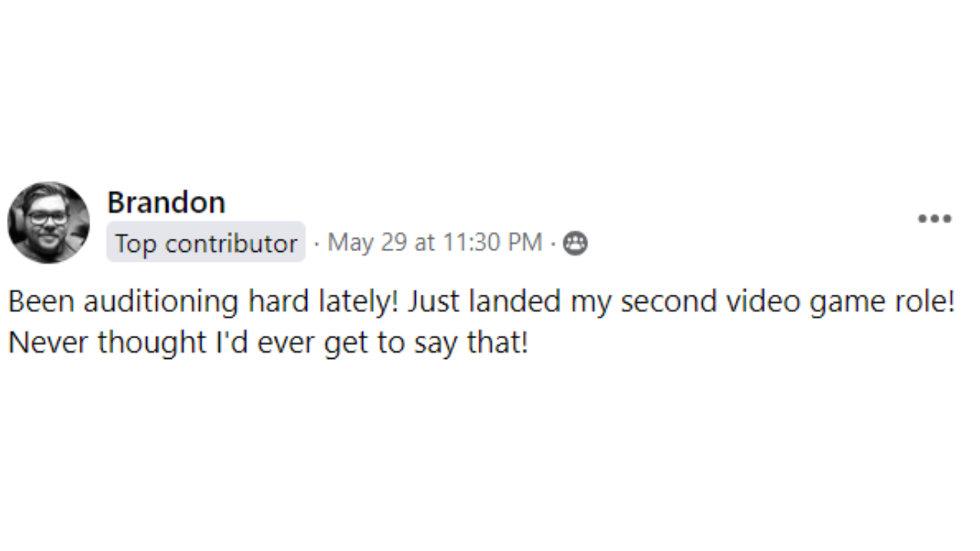The height and width of the screenshot is (551, 980).
Task: Open the three-dot post options menu
Action: tap(935, 219)
